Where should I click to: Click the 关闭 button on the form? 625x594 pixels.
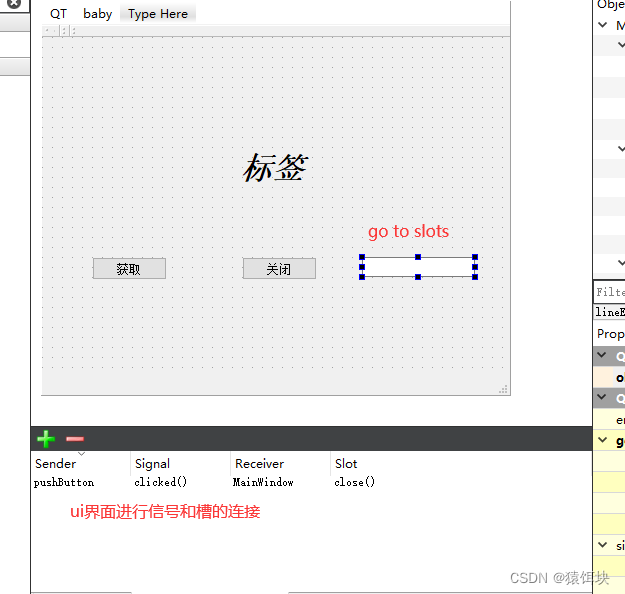(279, 269)
